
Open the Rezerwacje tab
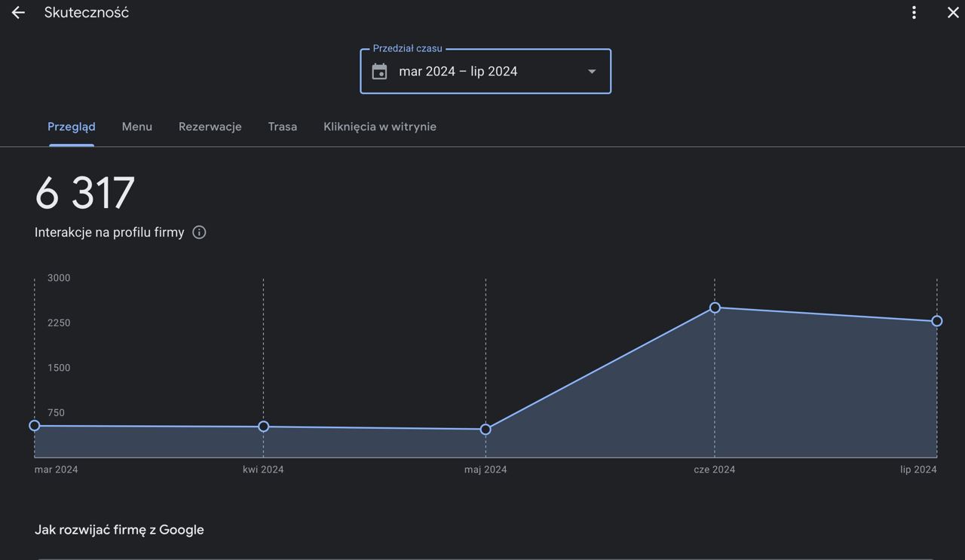(x=210, y=127)
